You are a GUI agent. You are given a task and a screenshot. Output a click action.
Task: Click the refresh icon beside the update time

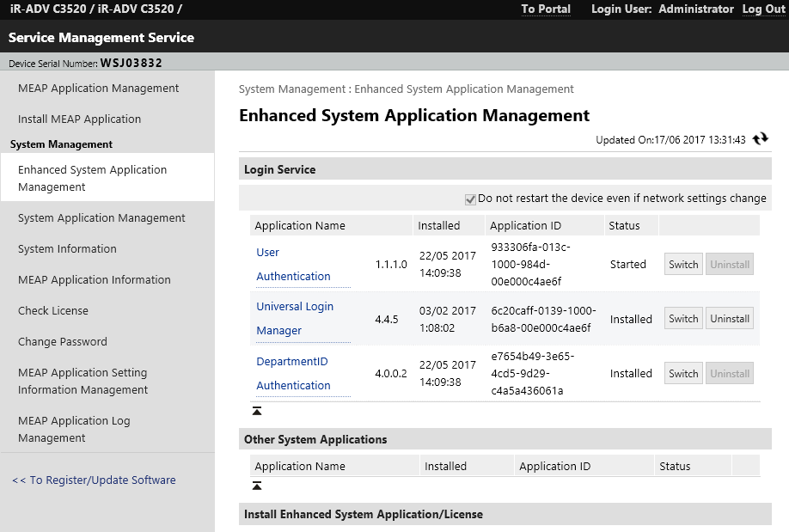point(760,138)
